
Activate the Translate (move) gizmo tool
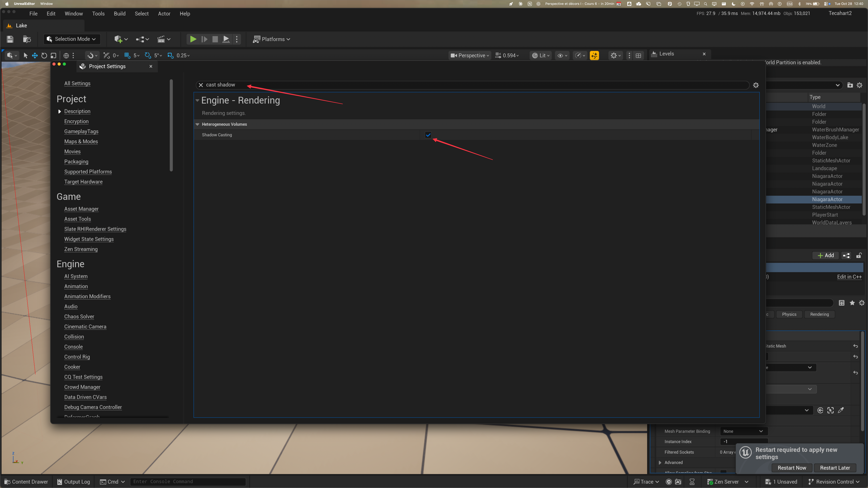(35, 56)
